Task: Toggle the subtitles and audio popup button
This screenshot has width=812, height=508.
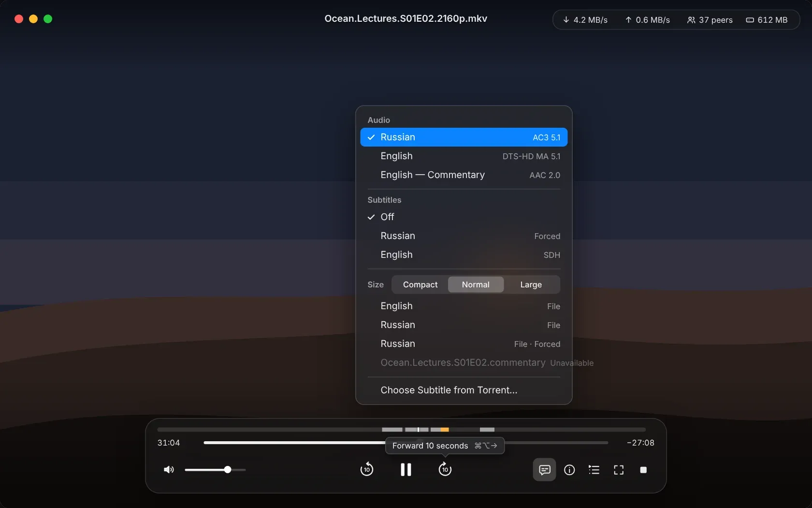Action: coord(544,470)
